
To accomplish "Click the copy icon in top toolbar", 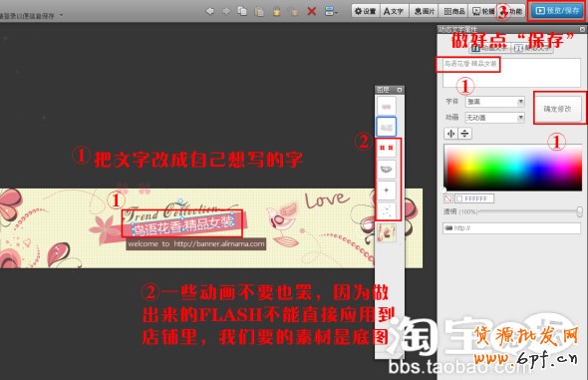I will (x=242, y=11).
